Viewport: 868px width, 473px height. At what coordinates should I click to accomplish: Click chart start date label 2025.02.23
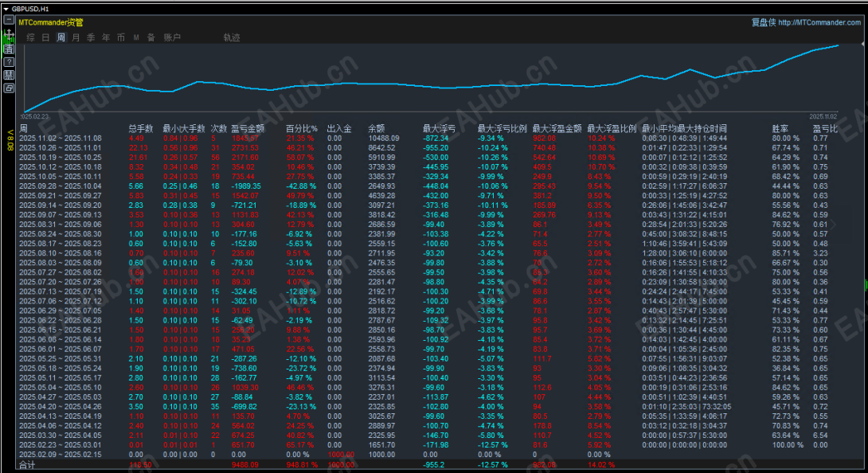coord(34,117)
